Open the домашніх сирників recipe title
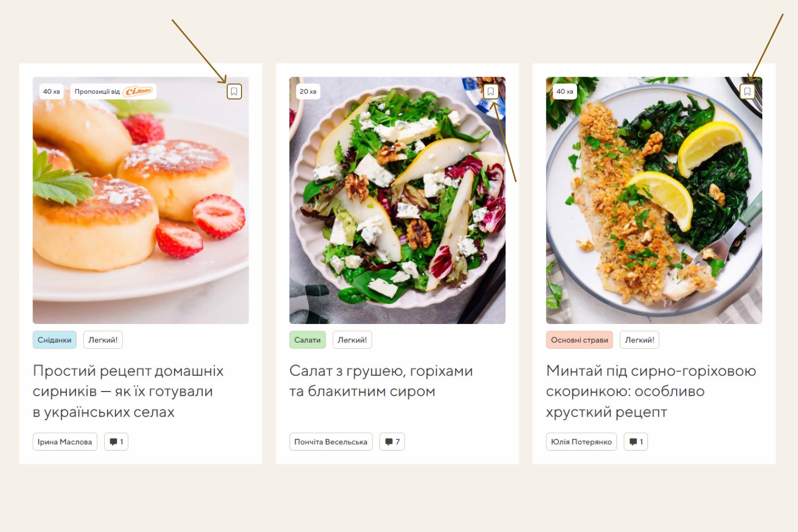The image size is (798, 532). pos(128,391)
